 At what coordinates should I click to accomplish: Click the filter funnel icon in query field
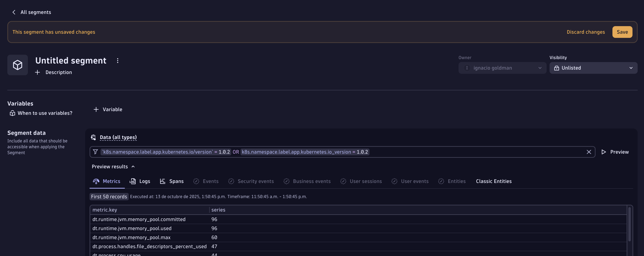coord(95,152)
